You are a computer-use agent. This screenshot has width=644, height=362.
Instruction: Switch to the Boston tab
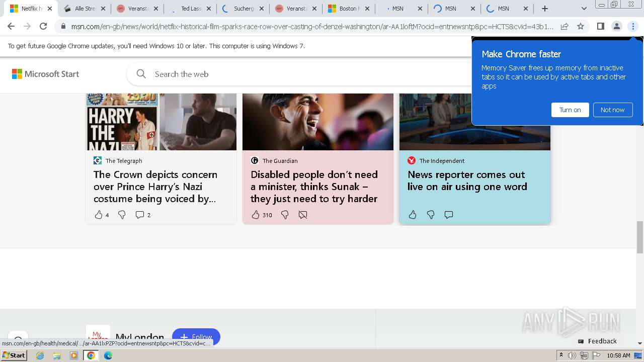(348, 9)
